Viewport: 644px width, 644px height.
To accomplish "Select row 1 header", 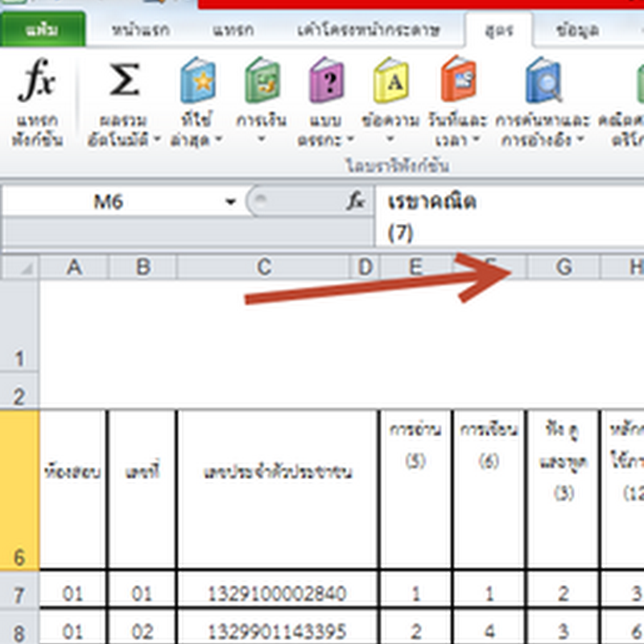I will (19, 327).
